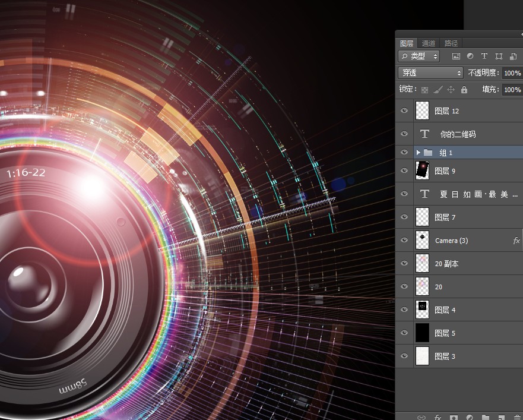Select the layer name Camera (3)

point(452,241)
